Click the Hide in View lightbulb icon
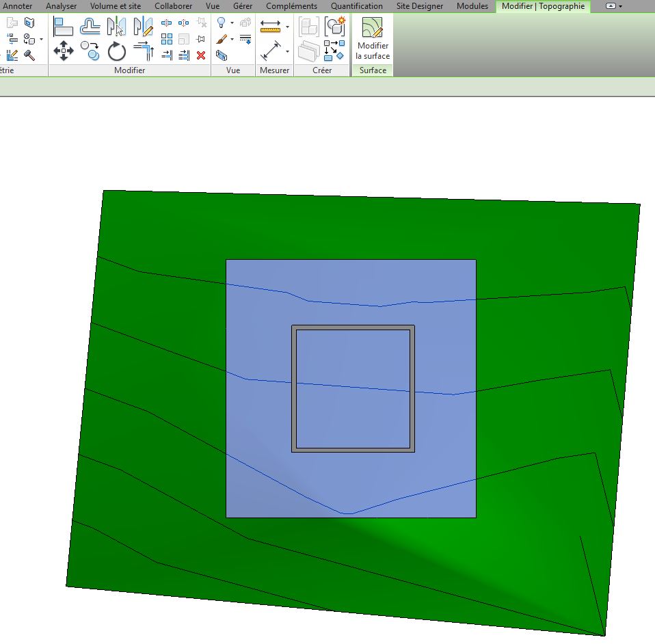655x644 pixels. click(x=221, y=23)
